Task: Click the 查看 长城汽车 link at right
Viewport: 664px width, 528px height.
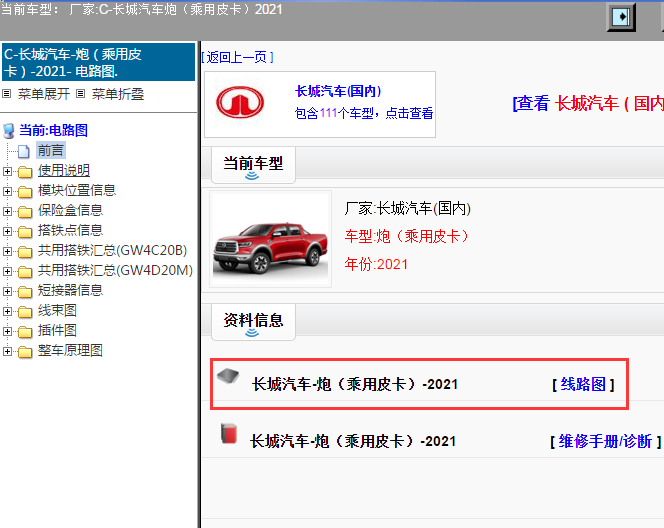Action: [x=588, y=103]
